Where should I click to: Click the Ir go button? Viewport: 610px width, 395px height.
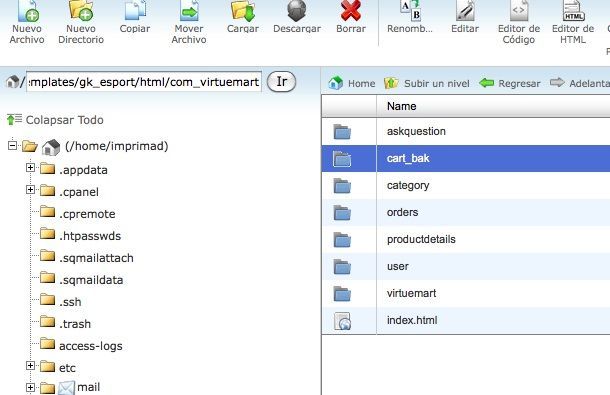click(282, 82)
